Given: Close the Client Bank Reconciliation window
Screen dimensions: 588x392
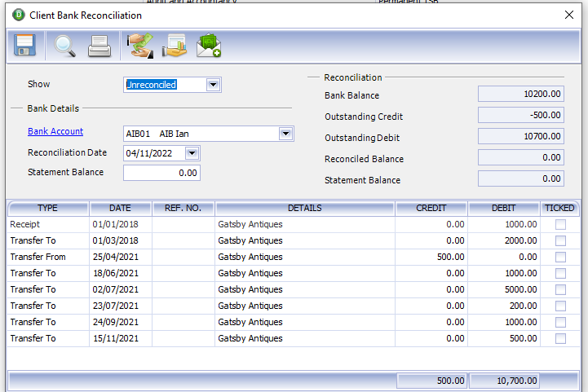Looking at the screenshot, I should coord(569,15).
